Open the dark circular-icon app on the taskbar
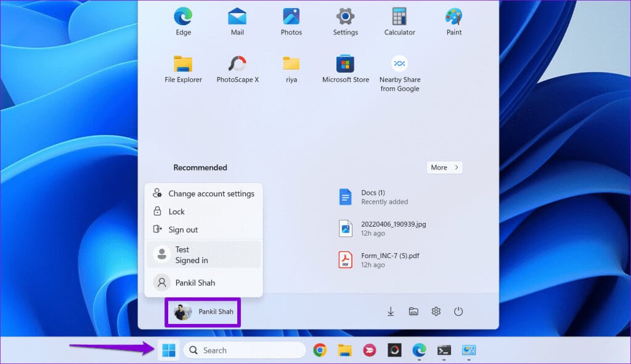 tap(394, 350)
